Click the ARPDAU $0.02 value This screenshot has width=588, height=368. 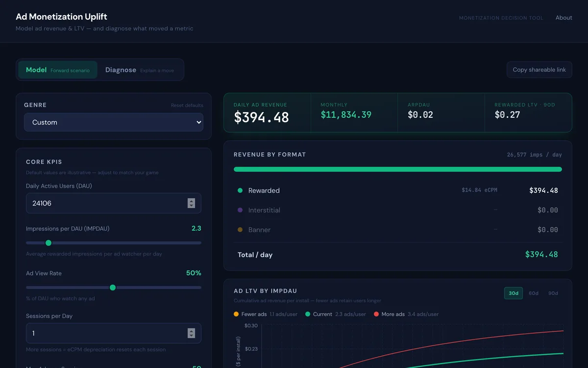[x=420, y=115]
